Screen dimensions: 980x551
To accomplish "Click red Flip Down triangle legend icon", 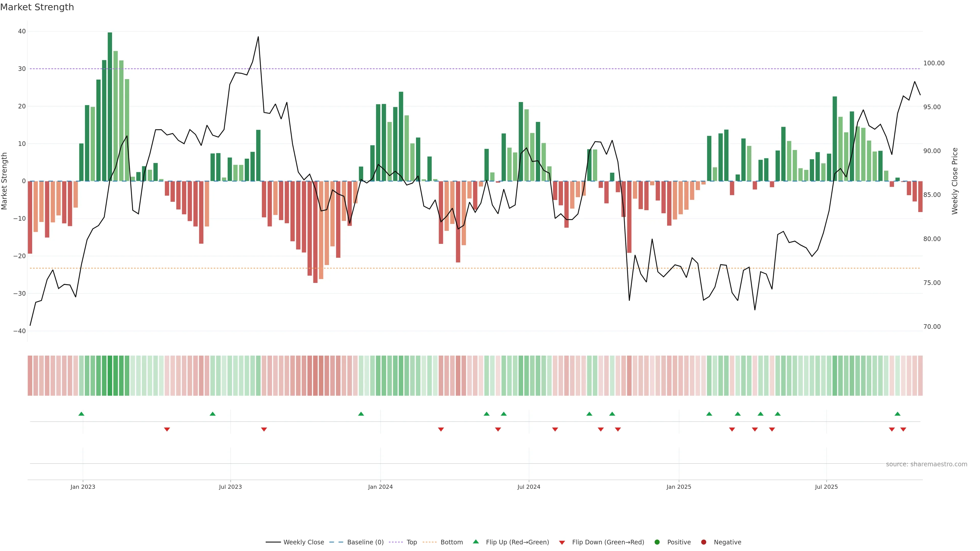I will pyautogui.click(x=562, y=543).
